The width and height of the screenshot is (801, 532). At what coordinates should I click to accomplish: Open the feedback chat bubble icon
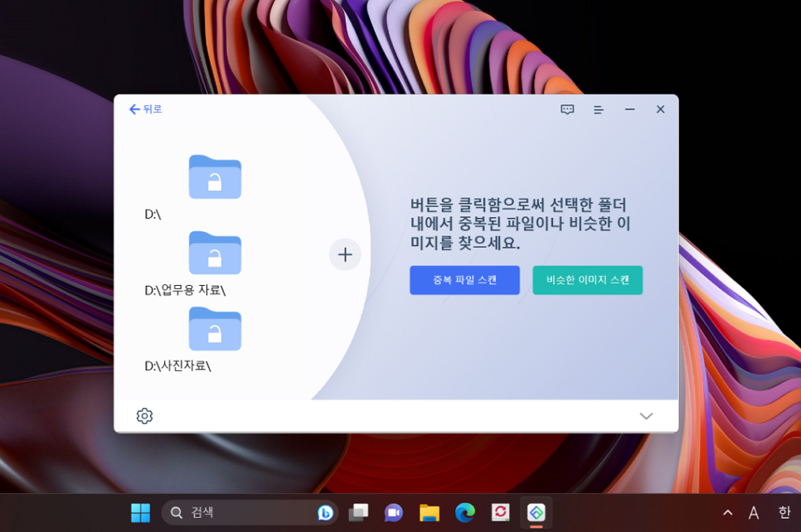[x=567, y=109]
